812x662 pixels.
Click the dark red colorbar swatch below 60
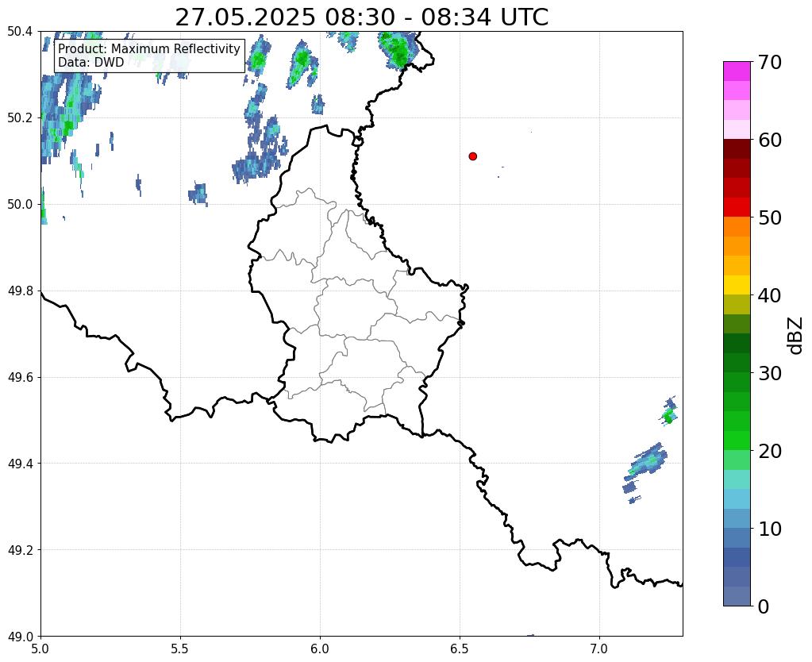pyautogui.click(x=737, y=148)
